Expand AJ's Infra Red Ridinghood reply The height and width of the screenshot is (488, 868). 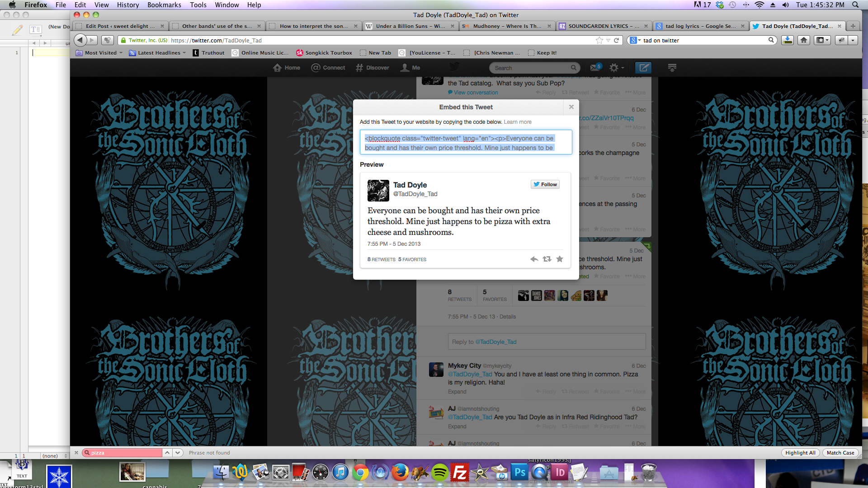pos(457,427)
